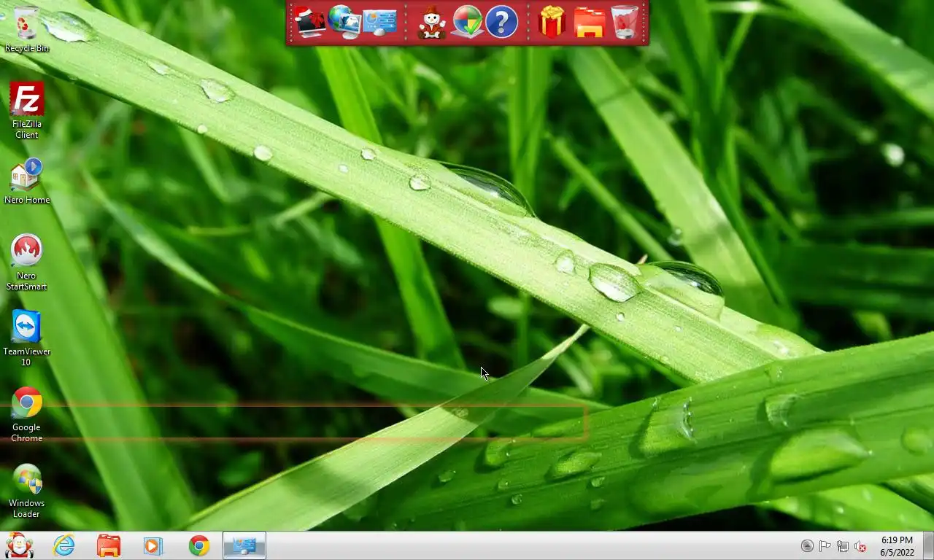
Task: Open the Action Center flag icon
Action: tap(825, 546)
